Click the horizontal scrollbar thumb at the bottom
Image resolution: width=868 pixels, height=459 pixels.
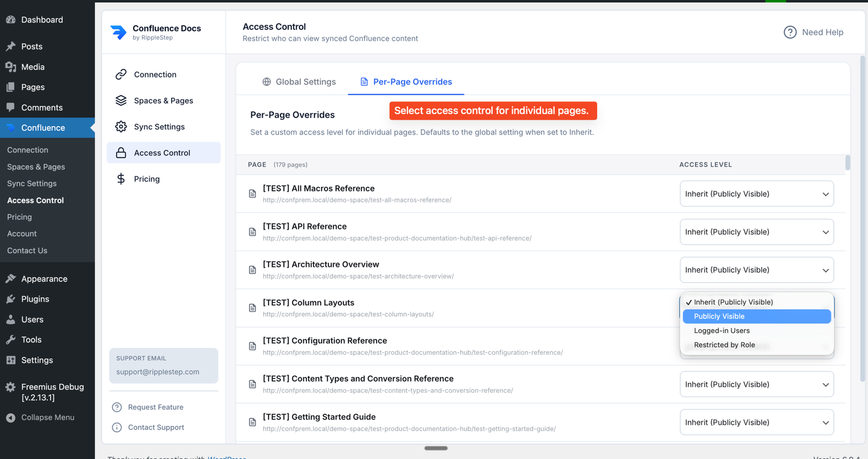coord(436,448)
